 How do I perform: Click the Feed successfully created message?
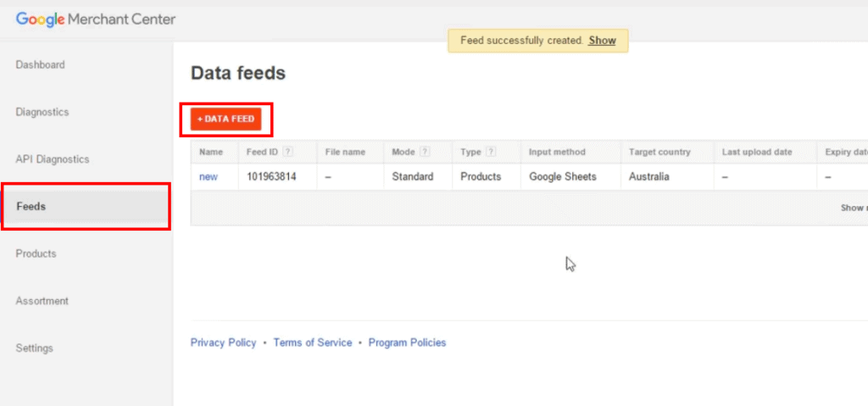(522, 41)
